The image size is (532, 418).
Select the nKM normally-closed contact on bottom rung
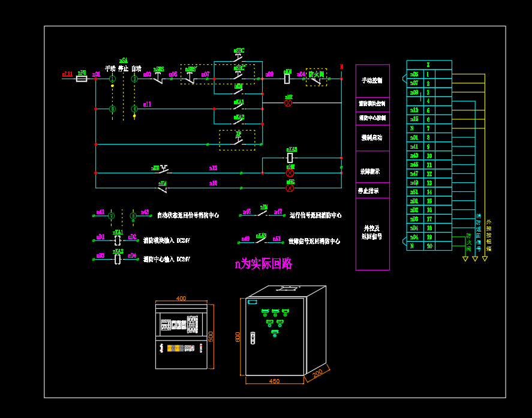(163, 190)
